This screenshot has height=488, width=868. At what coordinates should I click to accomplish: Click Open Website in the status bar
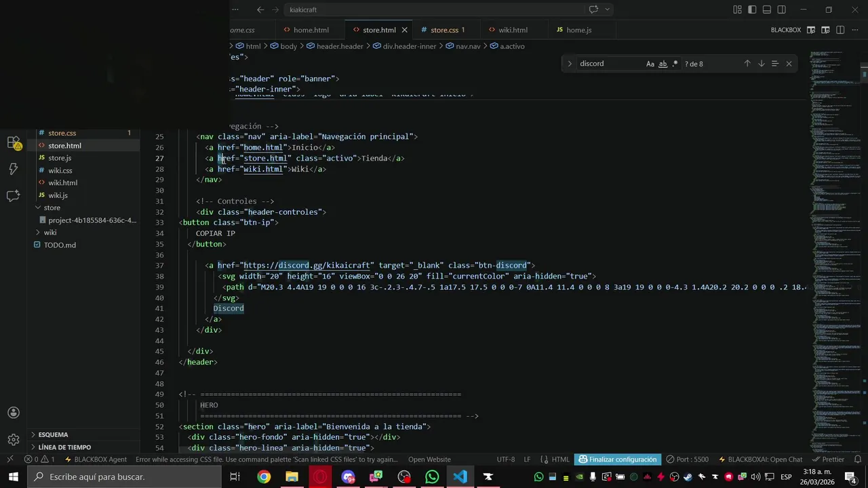pyautogui.click(x=429, y=460)
